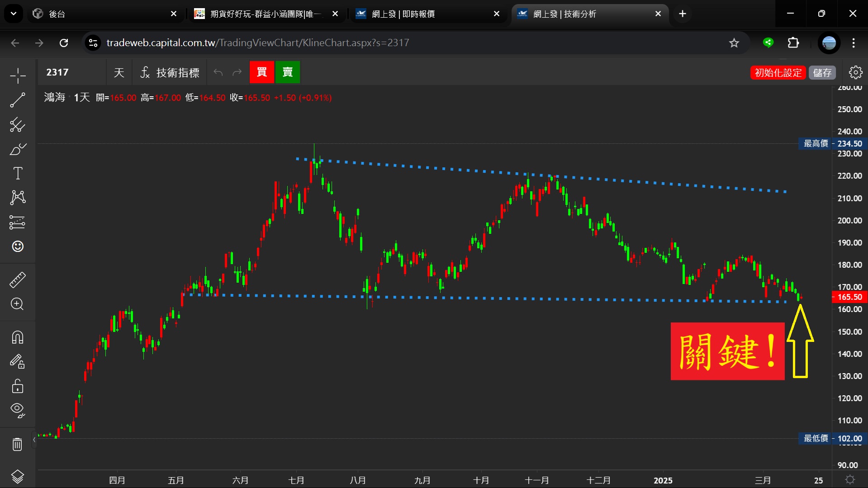Image resolution: width=868 pixels, height=488 pixels.
Task: Select the trend line drawing tool
Action: [18, 100]
